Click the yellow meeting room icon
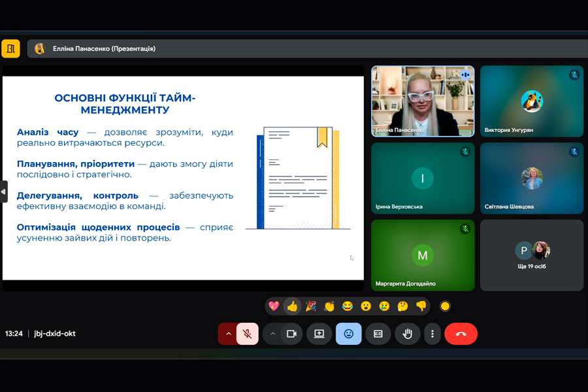Viewport: 588px width, 392px height. (10, 48)
